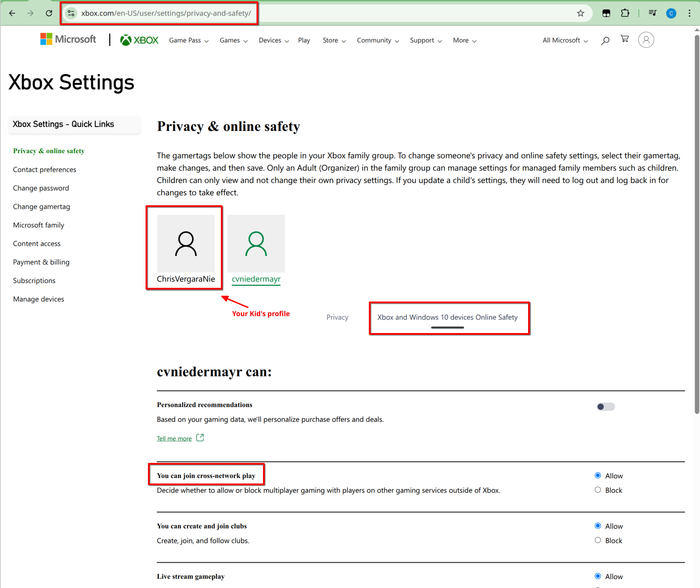Expand the Game Pass menu
Screen dimensions: 700x588
coord(189,40)
